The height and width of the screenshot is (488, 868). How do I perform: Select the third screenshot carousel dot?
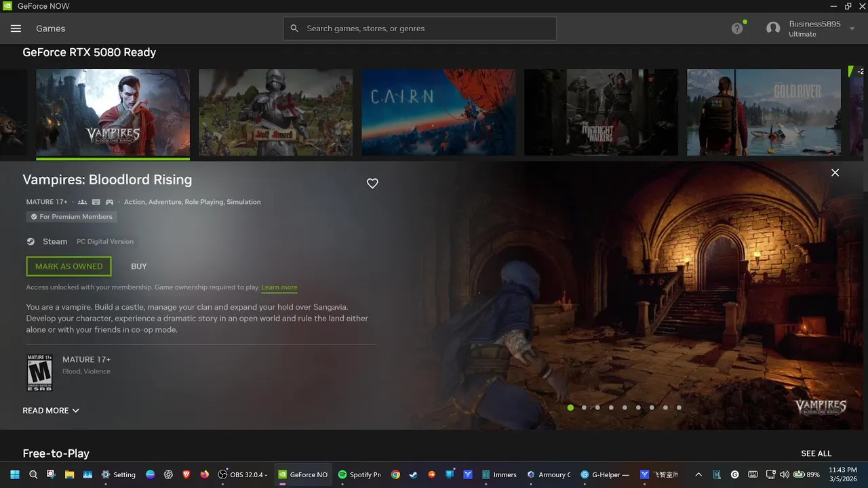[597, 408]
